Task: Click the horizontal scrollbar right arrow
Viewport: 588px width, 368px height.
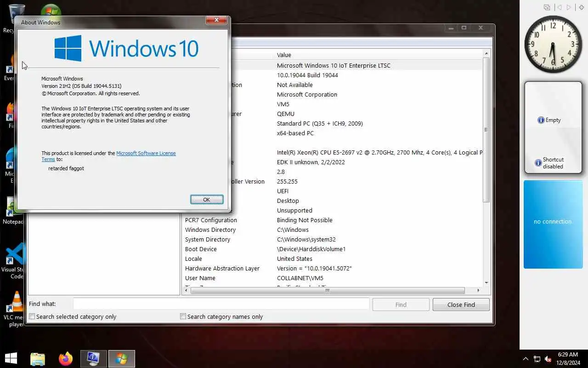Action: [x=478, y=290]
